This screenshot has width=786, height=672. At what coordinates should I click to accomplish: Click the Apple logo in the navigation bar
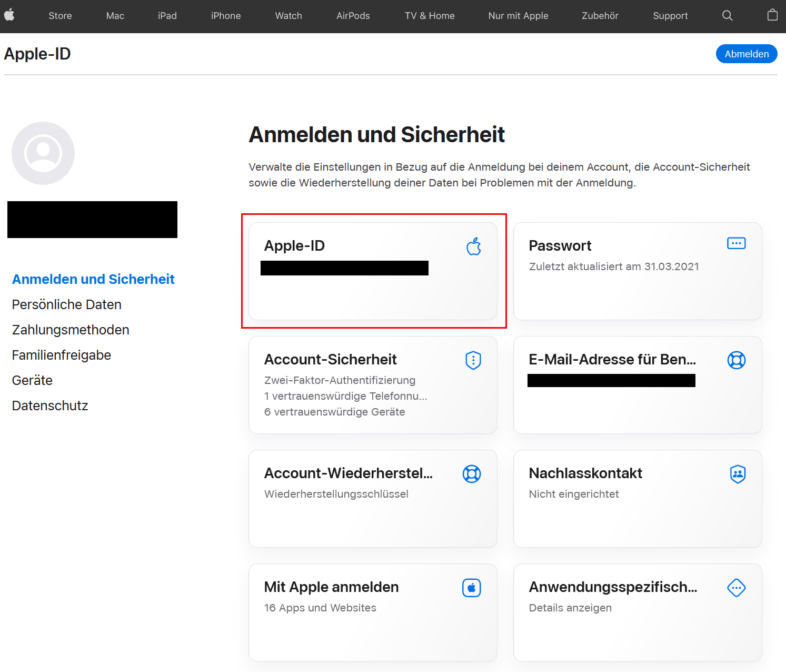pos(9,15)
